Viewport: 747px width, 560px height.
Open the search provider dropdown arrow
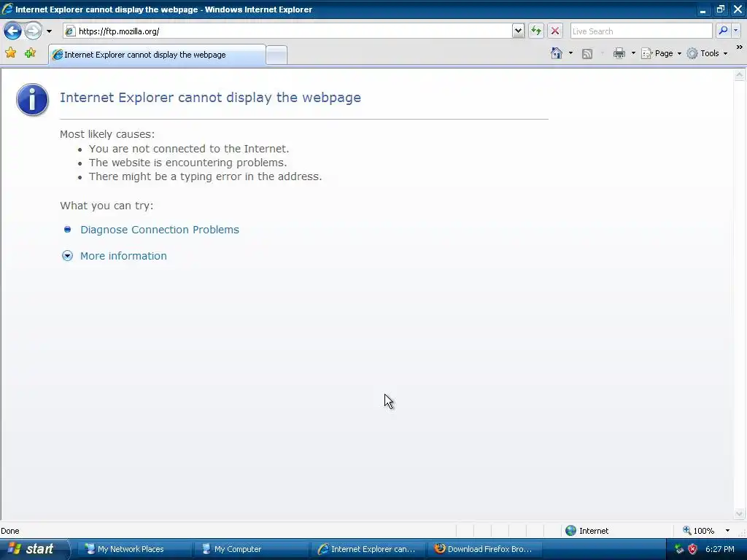tap(735, 31)
